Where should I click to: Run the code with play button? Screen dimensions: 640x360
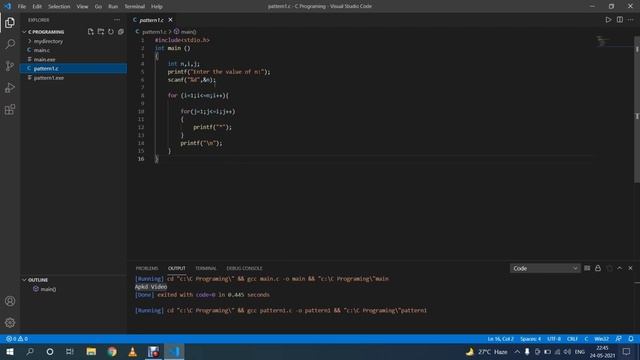(x=608, y=20)
